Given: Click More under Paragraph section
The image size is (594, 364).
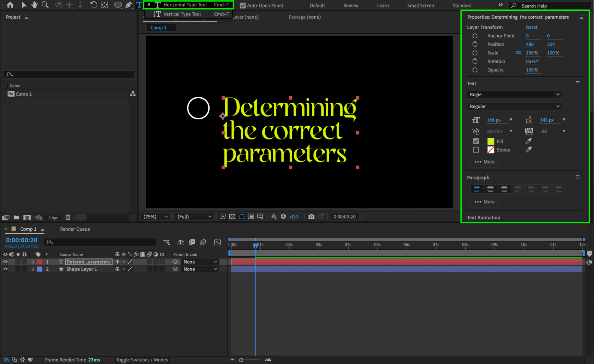Looking at the screenshot, I should [484, 202].
